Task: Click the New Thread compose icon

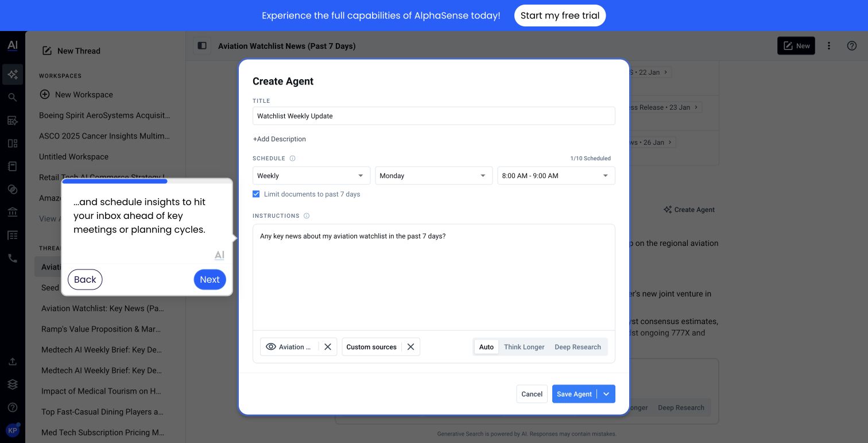Action: [47, 51]
